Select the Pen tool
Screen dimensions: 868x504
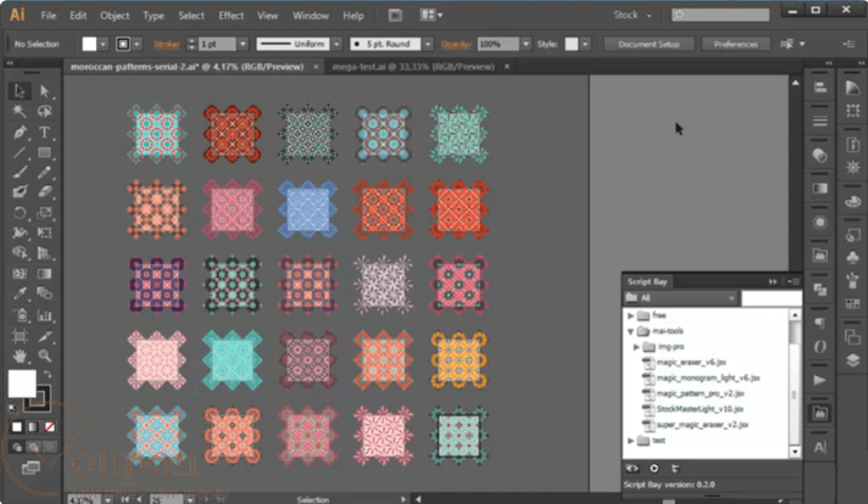(x=19, y=132)
